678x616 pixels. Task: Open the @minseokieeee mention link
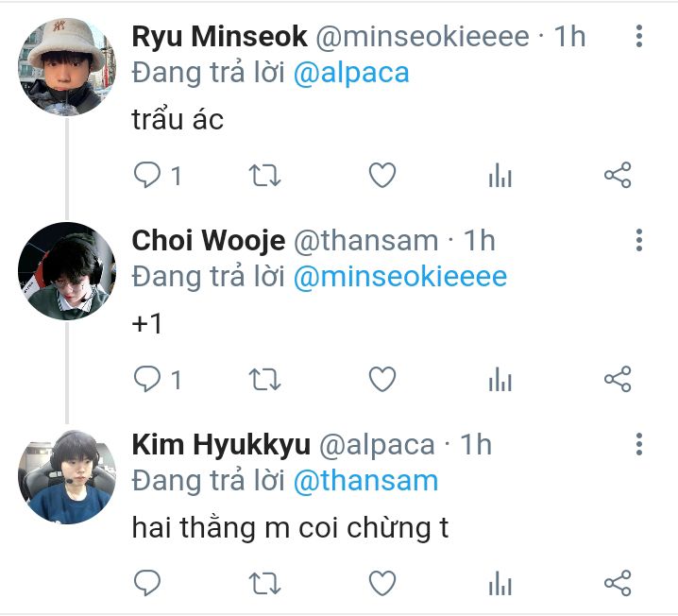pos(400,277)
